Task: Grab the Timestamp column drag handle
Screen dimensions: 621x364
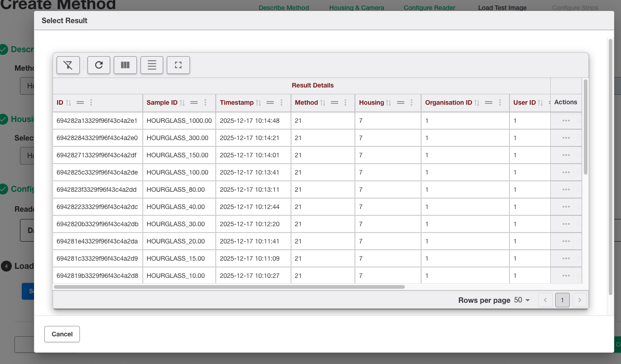Action: pyautogui.click(x=270, y=103)
